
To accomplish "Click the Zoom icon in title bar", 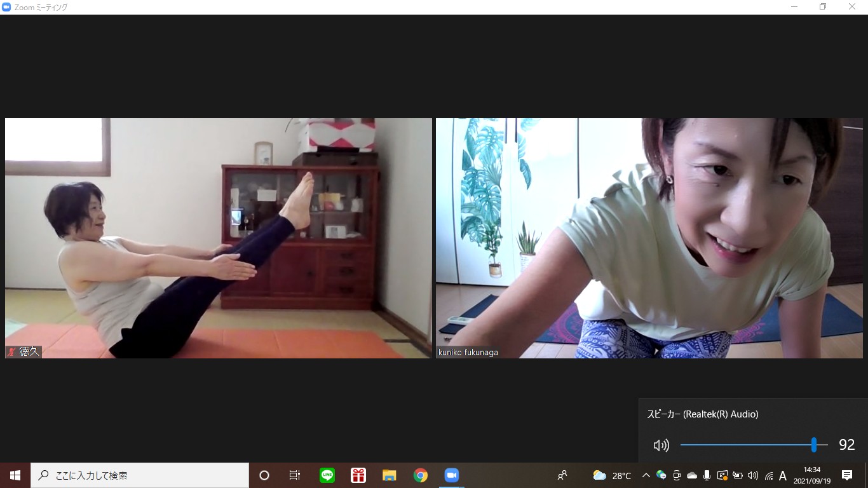I will [7, 7].
